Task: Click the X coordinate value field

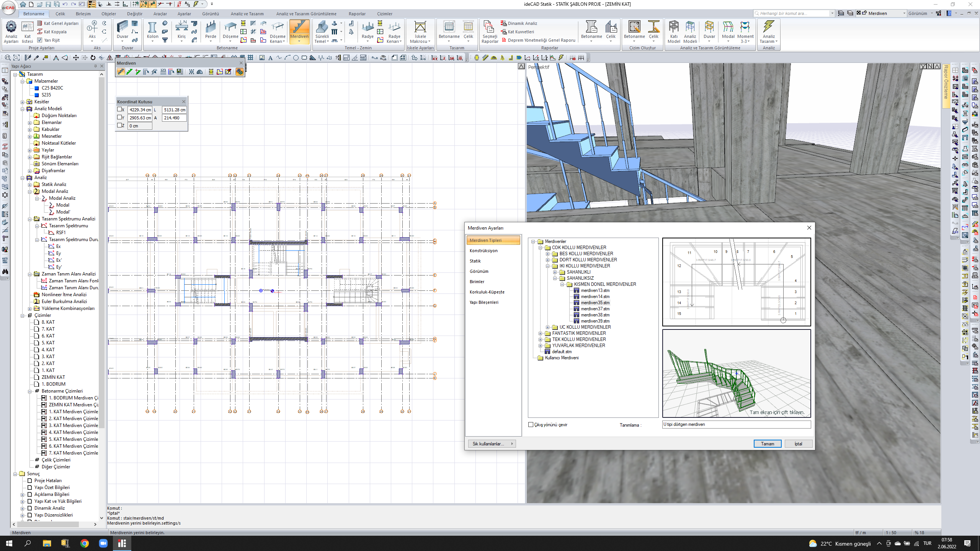Action: pyautogui.click(x=140, y=110)
